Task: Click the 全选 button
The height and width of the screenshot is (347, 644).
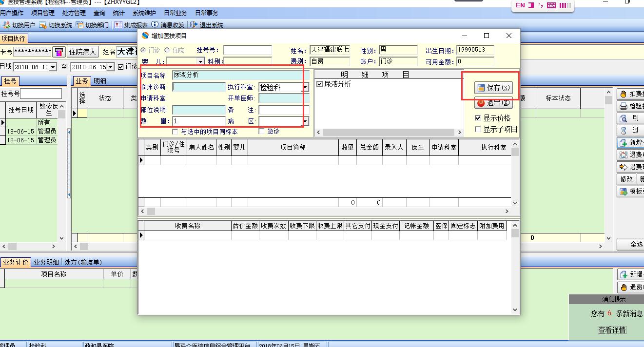Action: [x=630, y=244]
